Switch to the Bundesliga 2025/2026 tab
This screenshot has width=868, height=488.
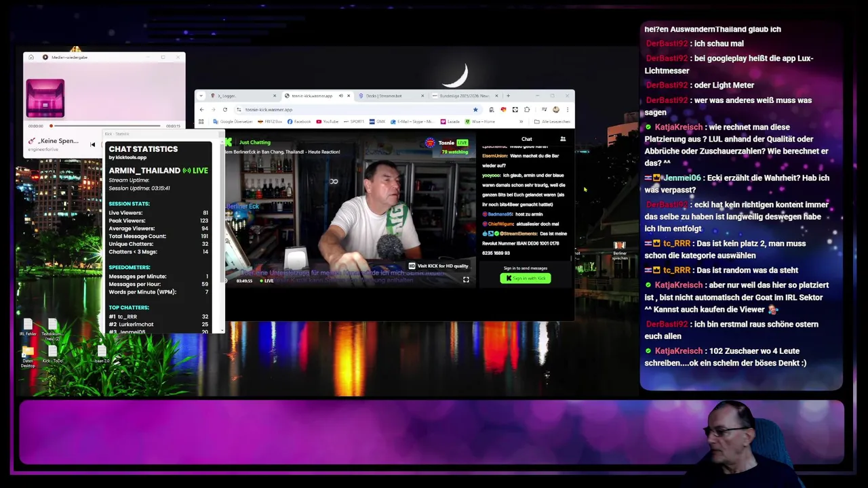465,96
